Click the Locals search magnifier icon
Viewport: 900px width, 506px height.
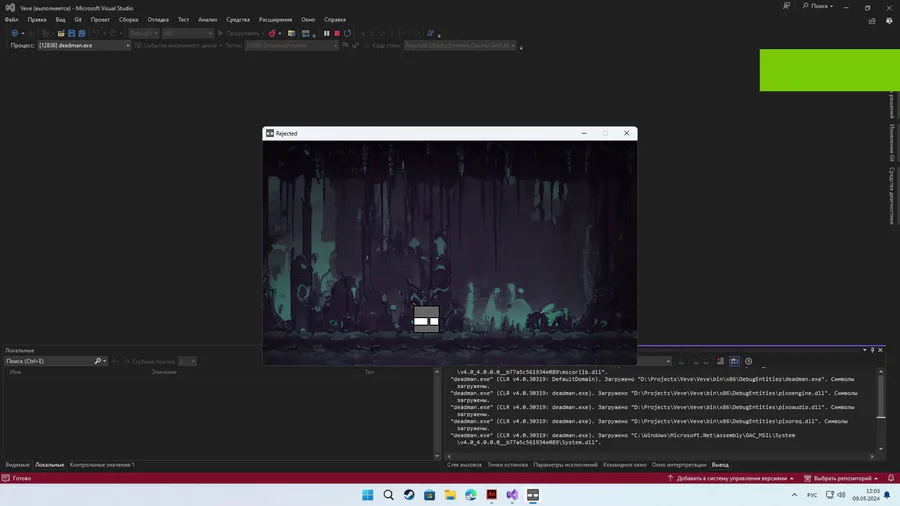pos(98,361)
